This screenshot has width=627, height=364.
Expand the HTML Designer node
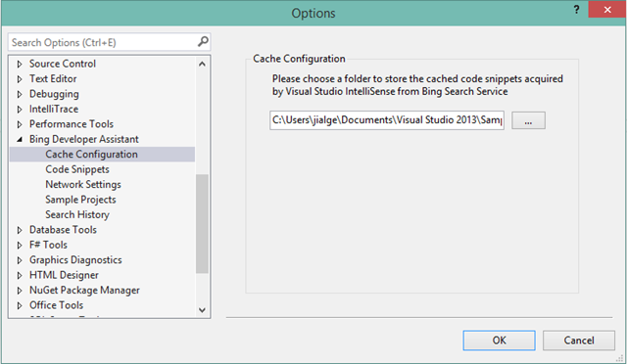tap(20, 275)
